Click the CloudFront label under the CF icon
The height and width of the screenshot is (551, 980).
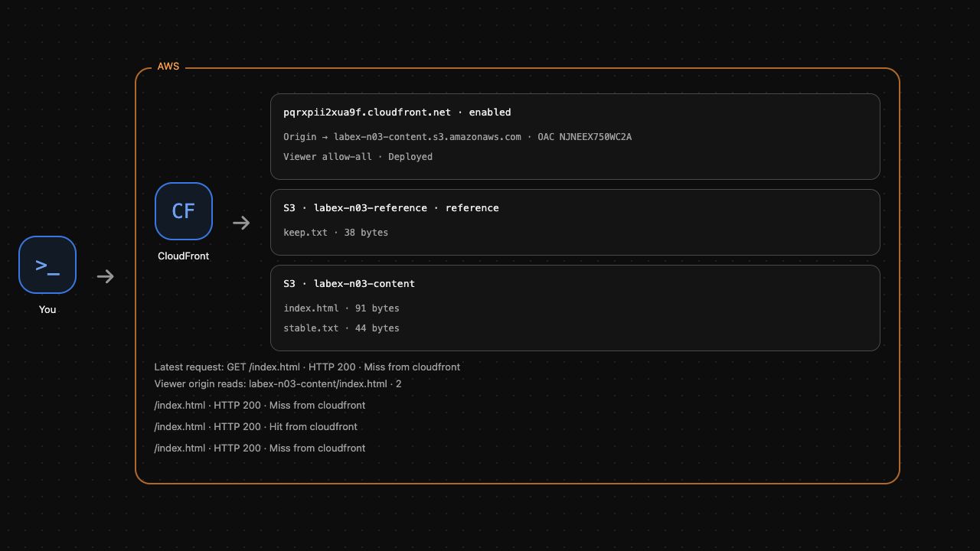point(183,256)
